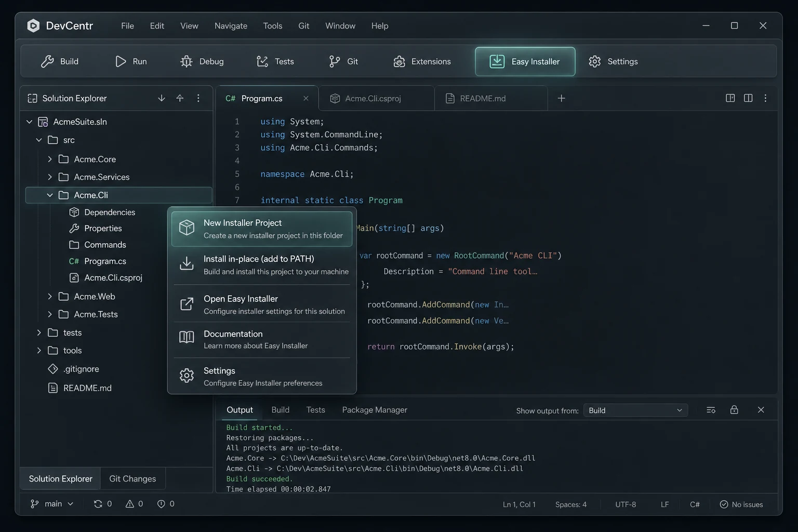Expand the Acme.Web folder

50,296
